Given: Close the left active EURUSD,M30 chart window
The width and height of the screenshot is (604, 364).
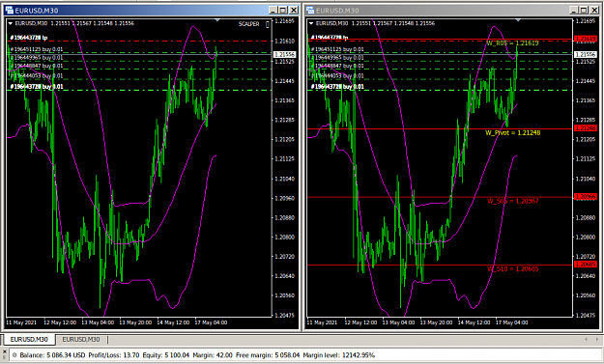Looking at the screenshot, I should coord(294,10).
